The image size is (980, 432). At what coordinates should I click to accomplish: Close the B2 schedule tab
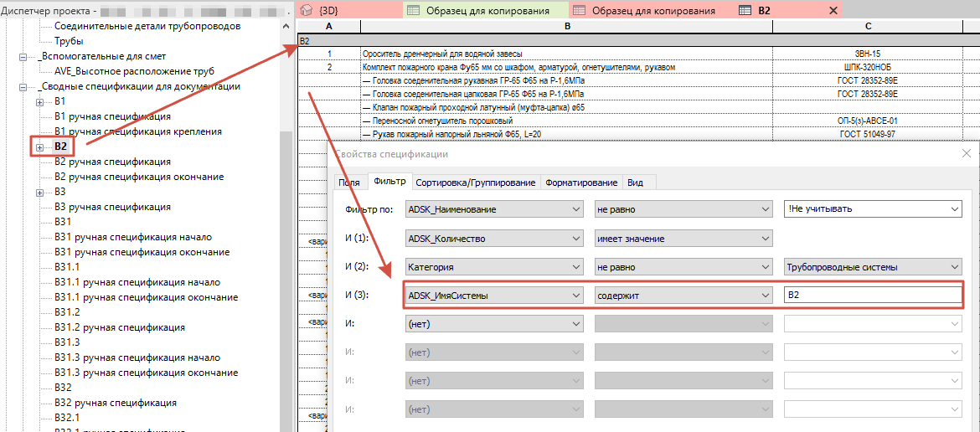point(833,10)
